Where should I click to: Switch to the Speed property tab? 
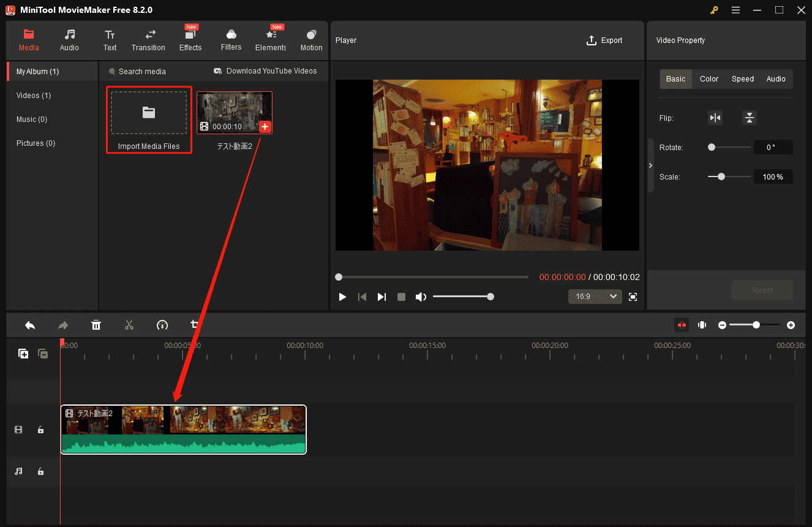743,79
